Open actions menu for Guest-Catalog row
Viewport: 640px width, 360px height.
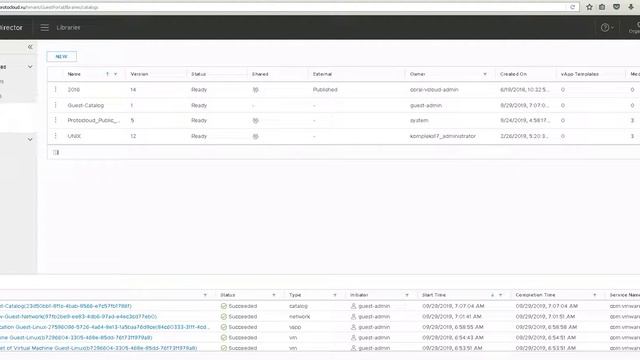[56, 105]
